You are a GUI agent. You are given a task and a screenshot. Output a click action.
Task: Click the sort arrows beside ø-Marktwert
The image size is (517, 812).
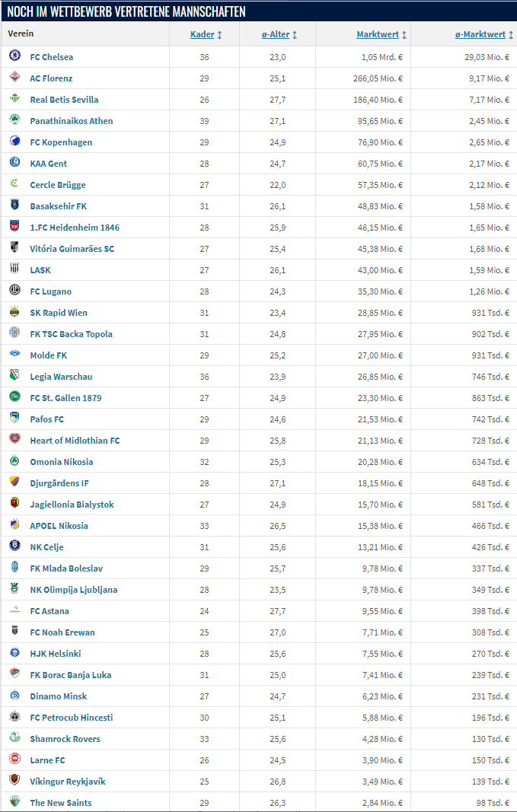(511, 35)
